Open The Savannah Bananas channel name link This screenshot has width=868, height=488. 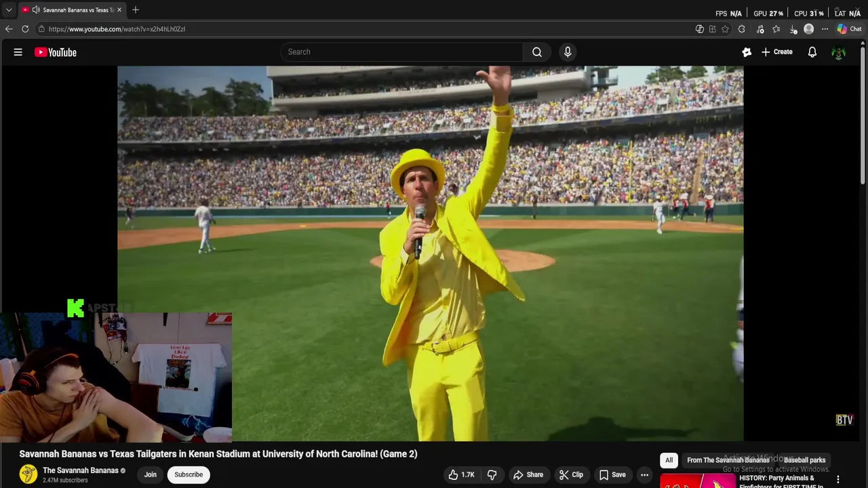[81, 470]
